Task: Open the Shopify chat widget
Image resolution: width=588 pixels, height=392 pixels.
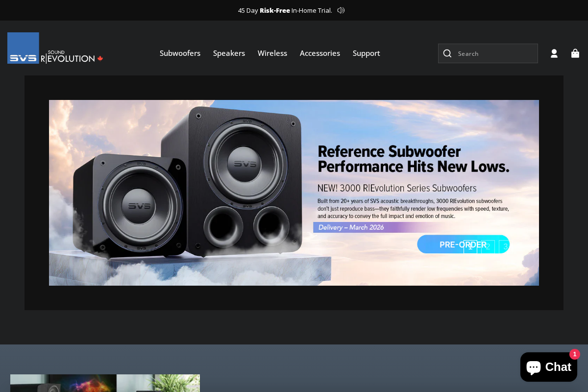Action: (x=548, y=367)
